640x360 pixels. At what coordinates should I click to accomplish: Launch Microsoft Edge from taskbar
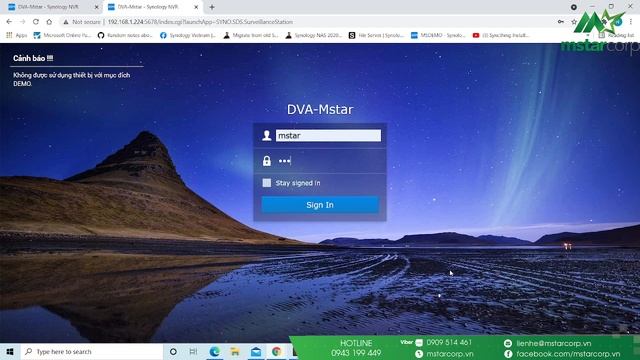pyautogui.click(x=214, y=351)
